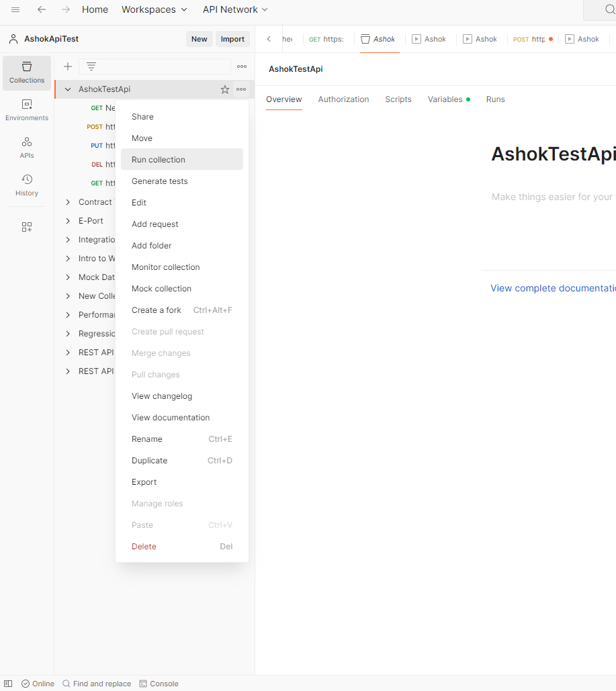The image size is (616, 691).
Task: Open the History sidebar panel
Action: click(27, 185)
